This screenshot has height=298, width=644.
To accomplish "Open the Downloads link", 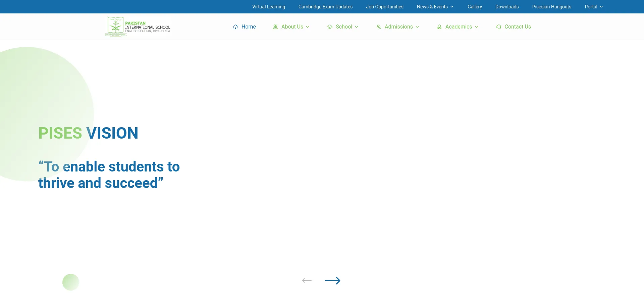I will tap(507, 7).
